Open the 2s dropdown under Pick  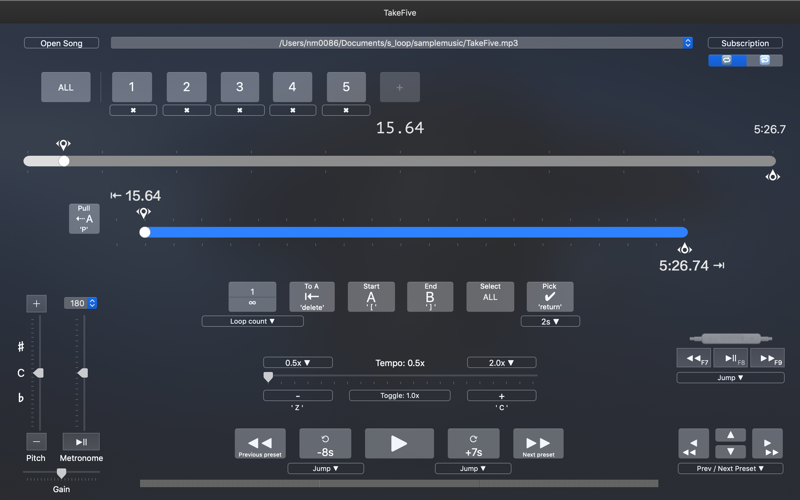[x=550, y=321]
